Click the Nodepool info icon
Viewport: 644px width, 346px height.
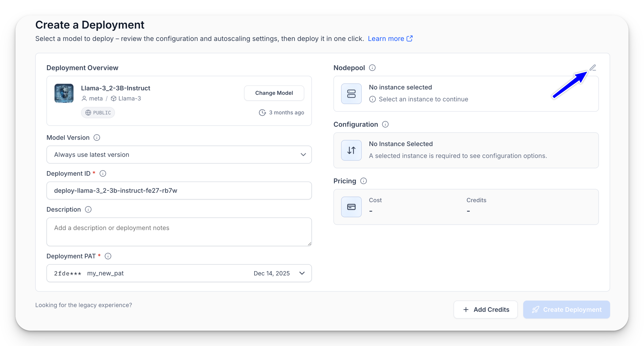coord(372,68)
